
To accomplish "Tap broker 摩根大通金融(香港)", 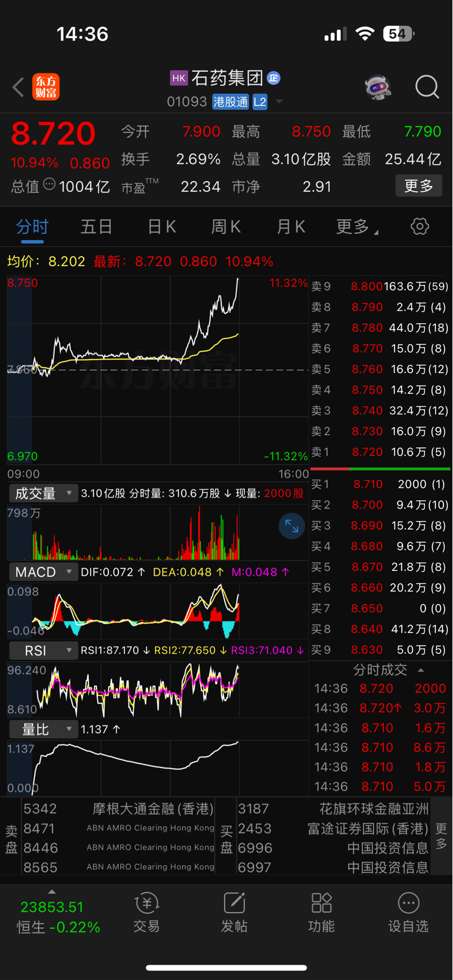I will 153,809.
